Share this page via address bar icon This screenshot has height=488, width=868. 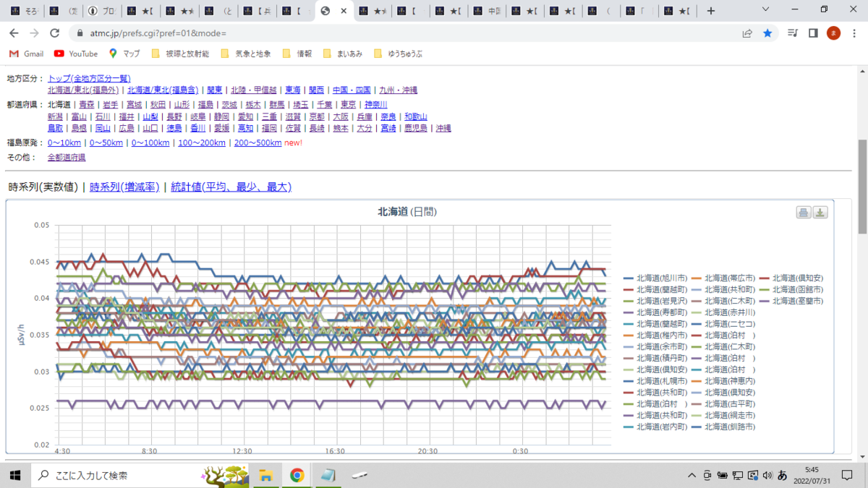click(747, 33)
